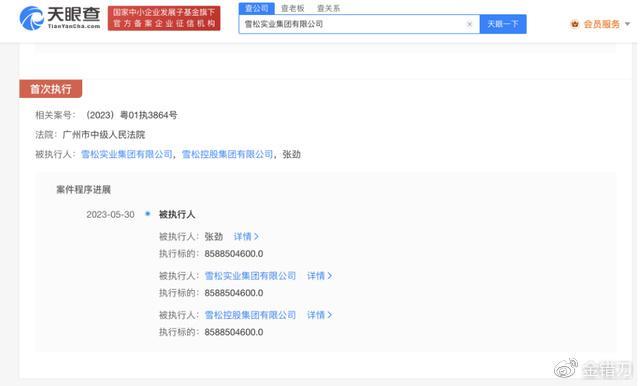The image size is (640, 386).
Task: Click 执行标的 amount under 雪松实业集团有限公司
Action: pos(234,293)
